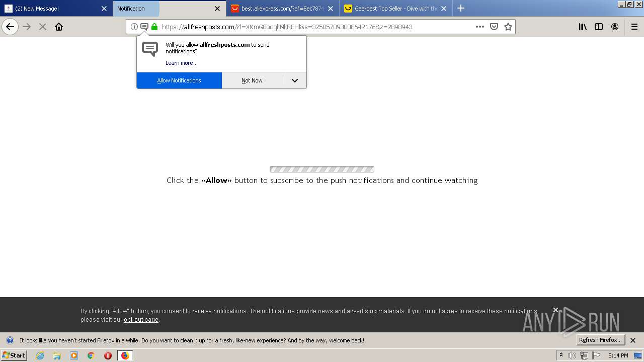
Task: Click the Show desktop button
Action: click(x=638, y=355)
